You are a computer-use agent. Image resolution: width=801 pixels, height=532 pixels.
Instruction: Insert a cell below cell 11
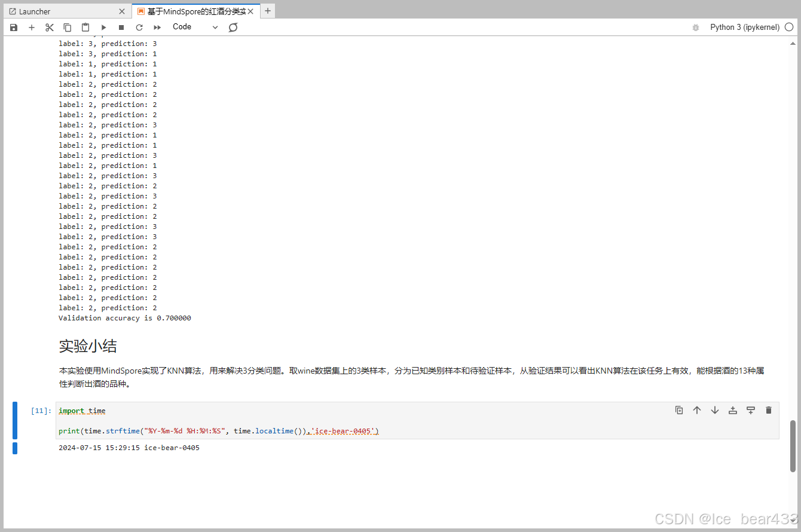point(751,410)
